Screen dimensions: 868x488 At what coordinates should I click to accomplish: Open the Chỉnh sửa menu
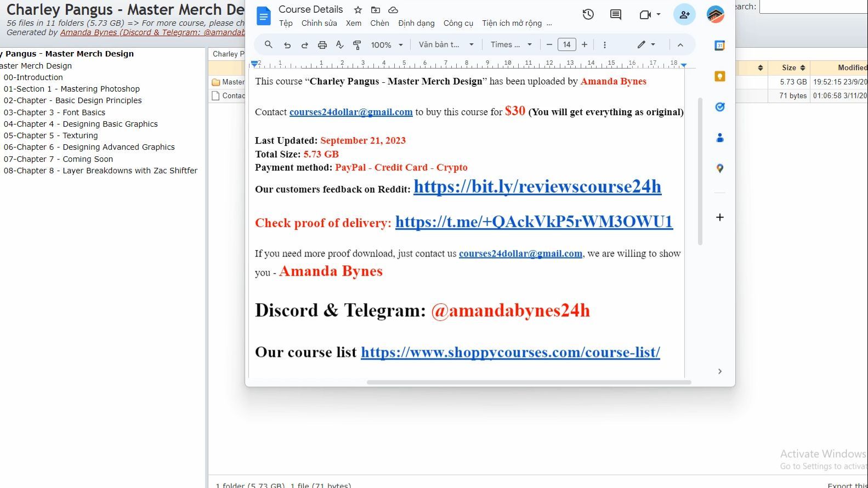(x=319, y=23)
